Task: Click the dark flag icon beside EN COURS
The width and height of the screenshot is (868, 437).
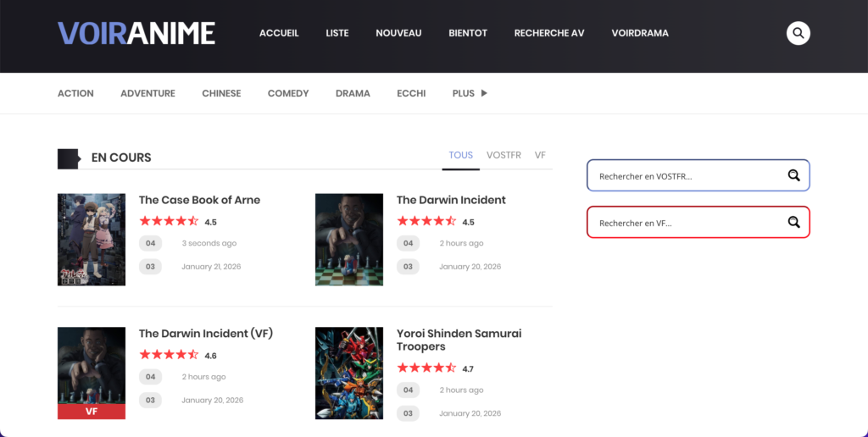Action: coord(68,158)
